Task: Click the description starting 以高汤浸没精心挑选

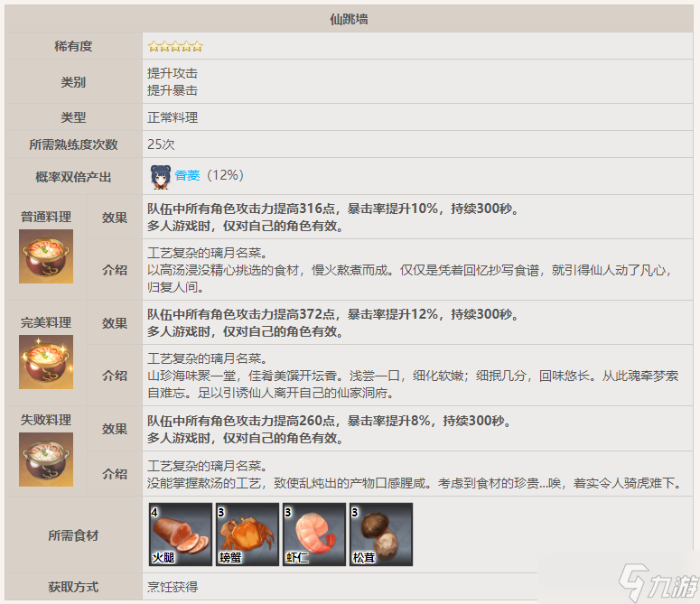Action: (409, 279)
